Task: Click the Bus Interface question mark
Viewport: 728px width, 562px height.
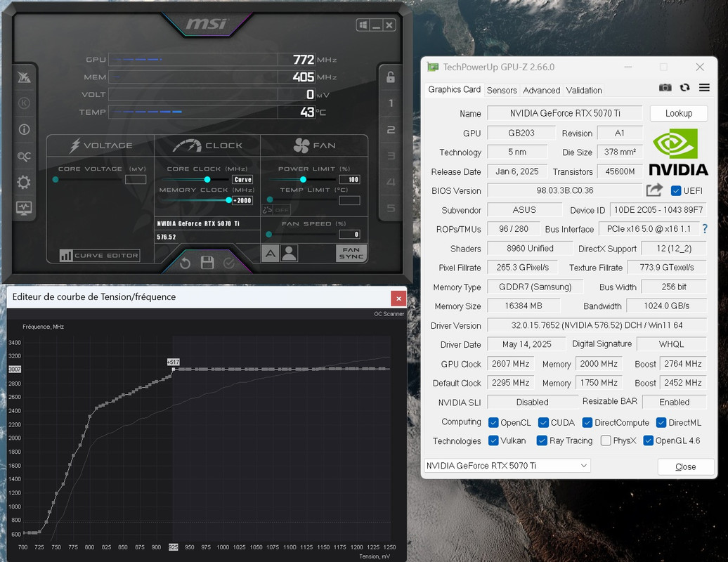Action: (705, 229)
